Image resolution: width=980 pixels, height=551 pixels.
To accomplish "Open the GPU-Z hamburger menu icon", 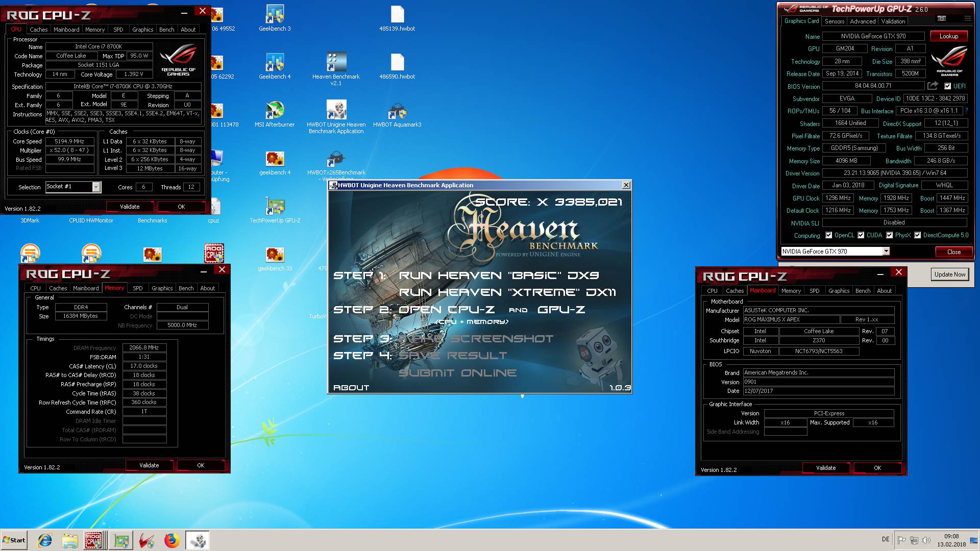I will pos(967,18).
